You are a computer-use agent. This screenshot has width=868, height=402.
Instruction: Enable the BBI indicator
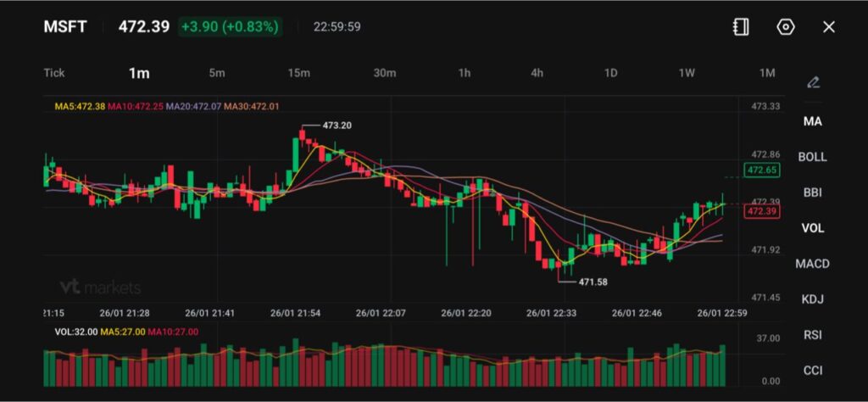point(812,193)
